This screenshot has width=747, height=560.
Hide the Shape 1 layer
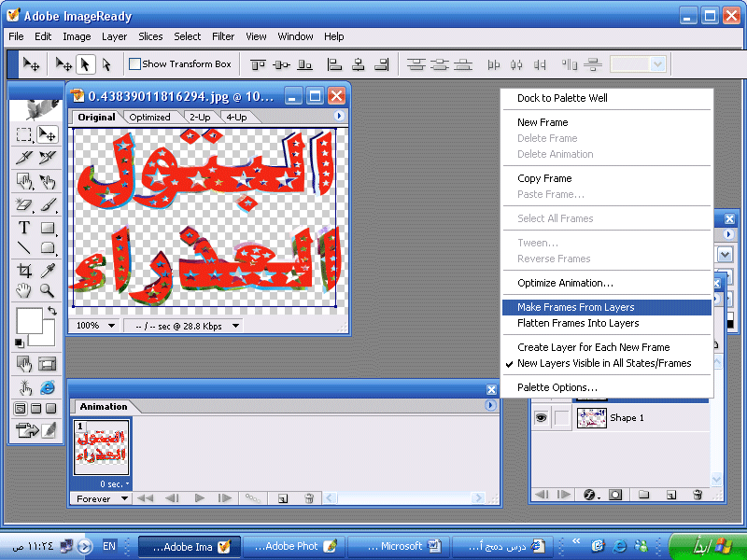(x=541, y=418)
